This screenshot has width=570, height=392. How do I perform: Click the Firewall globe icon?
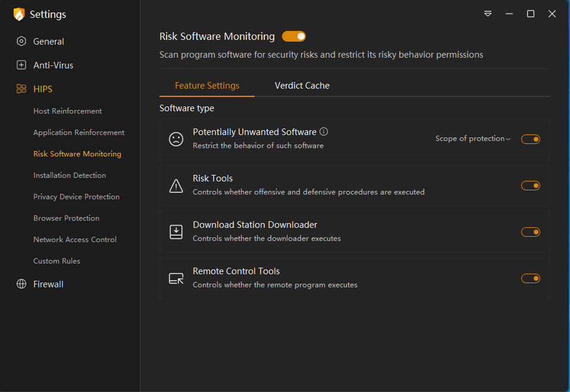click(x=21, y=284)
